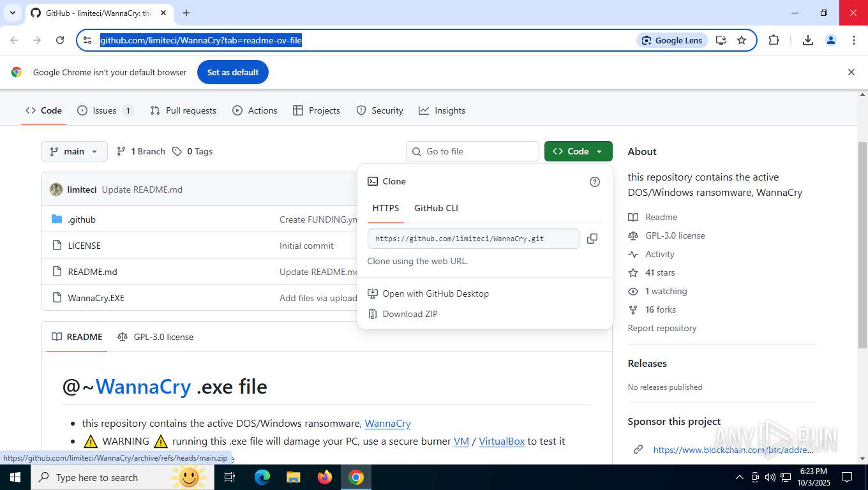Open clone help question mark icon

tap(595, 182)
